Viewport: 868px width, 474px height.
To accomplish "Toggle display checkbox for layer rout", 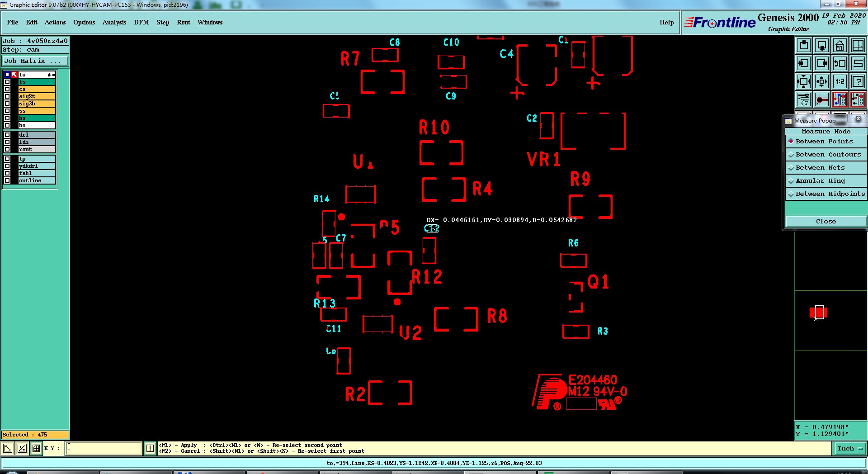I will tap(7, 149).
